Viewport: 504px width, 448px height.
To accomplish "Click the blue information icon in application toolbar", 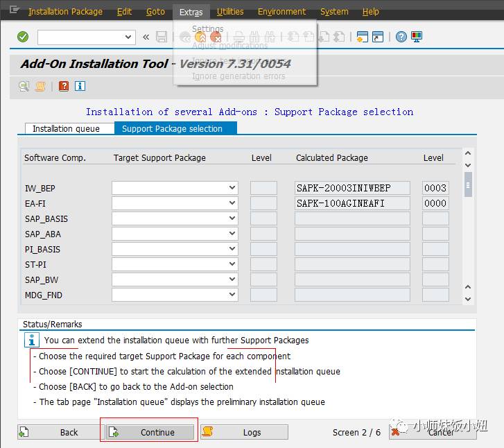I will tap(80, 86).
